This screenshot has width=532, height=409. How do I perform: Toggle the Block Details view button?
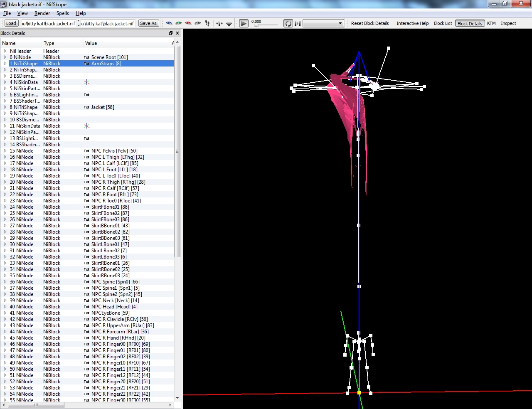tap(470, 23)
